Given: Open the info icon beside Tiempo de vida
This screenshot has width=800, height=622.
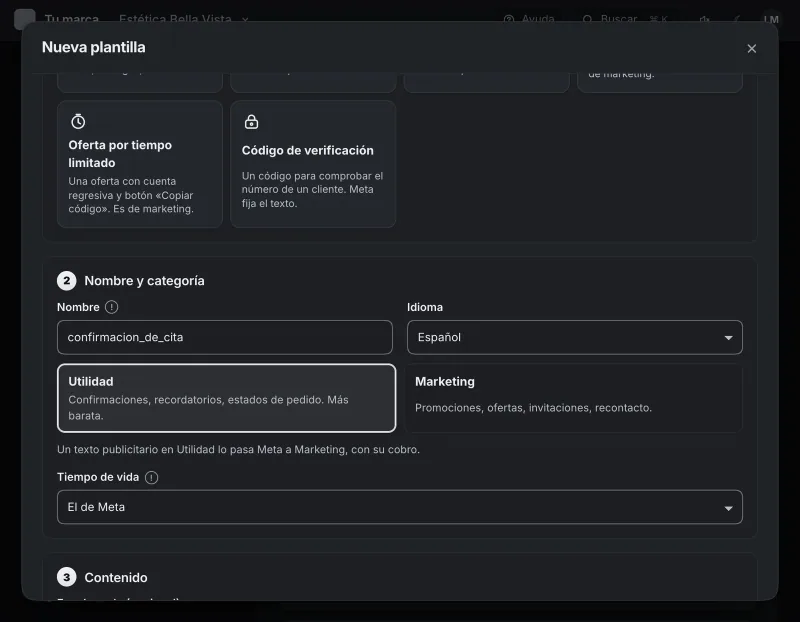Looking at the screenshot, I should click(x=152, y=478).
